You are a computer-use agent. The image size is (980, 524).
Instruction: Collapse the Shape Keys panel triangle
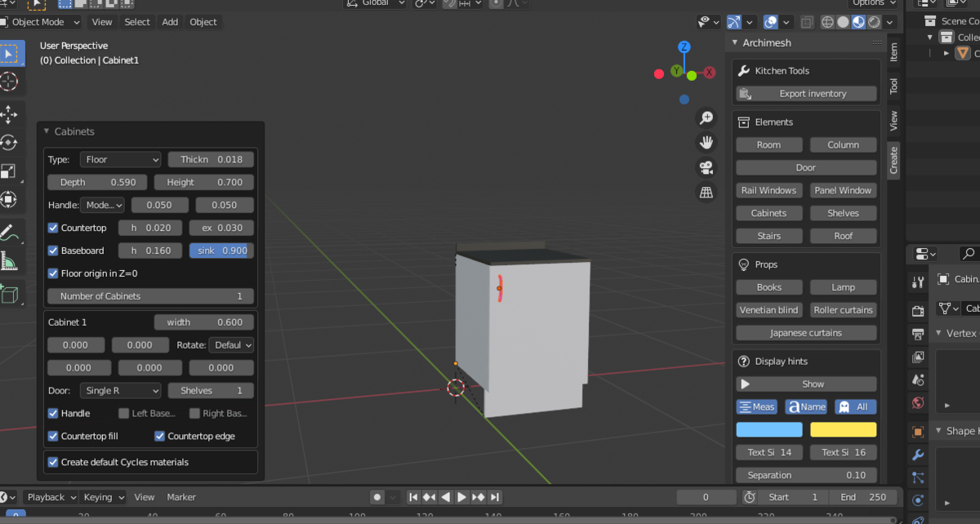pyautogui.click(x=938, y=431)
